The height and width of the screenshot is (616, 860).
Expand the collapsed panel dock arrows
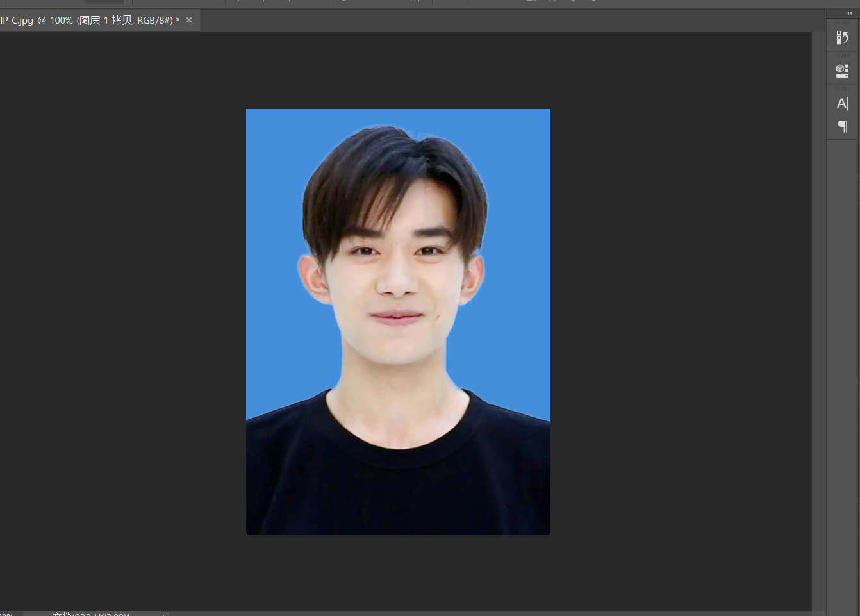849,13
